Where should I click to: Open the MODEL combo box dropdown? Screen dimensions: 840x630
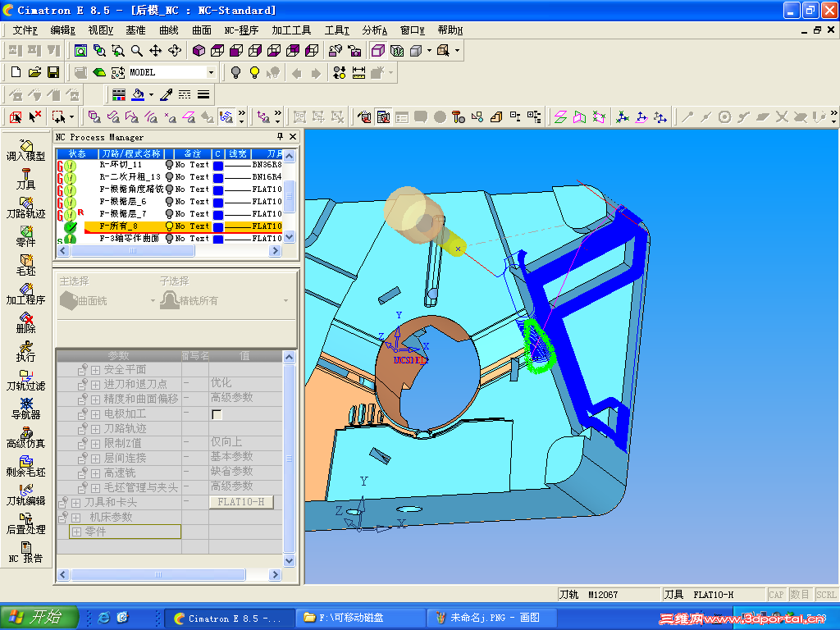point(211,72)
